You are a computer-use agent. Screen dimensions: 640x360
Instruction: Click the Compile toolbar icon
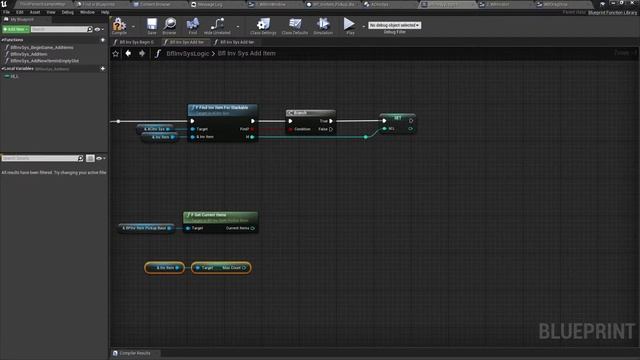point(119,25)
